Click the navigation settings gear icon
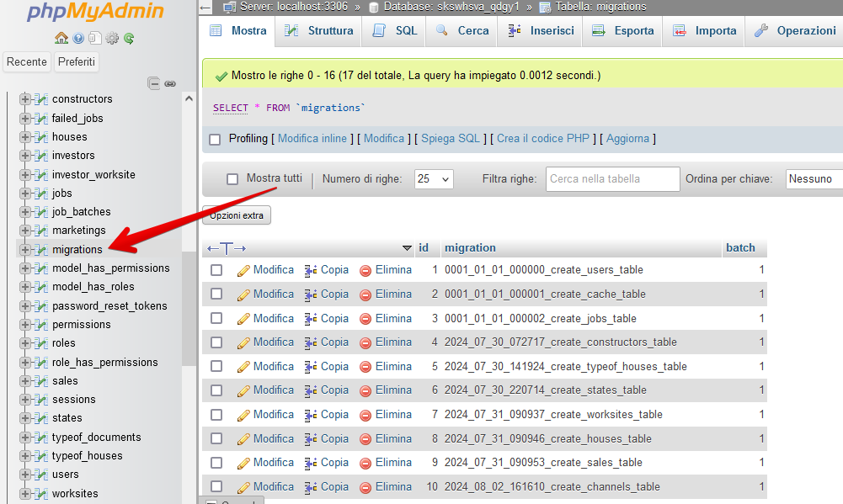Viewport: 843px width, 504px height. pos(112,38)
